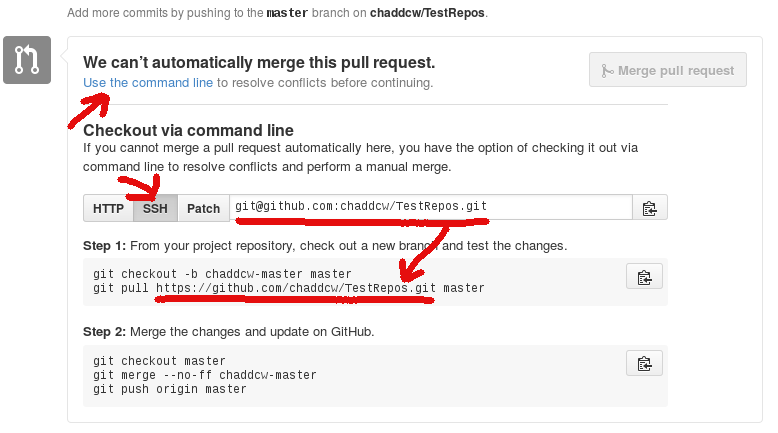Image resolution: width=778 pixels, height=433 pixels.
Task: Open the "Use the command line" link
Action: pyautogui.click(x=148, y=83)
